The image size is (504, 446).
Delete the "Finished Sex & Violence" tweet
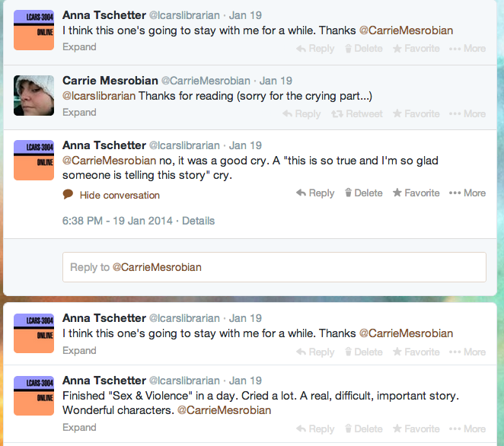click(363, 428)
